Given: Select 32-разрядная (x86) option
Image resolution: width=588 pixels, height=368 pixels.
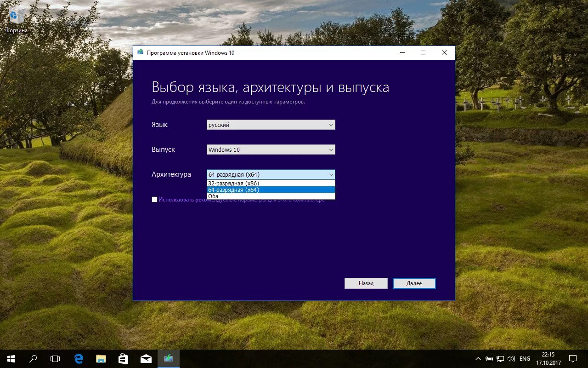Looking at the screenshot, I should (271, 183).
